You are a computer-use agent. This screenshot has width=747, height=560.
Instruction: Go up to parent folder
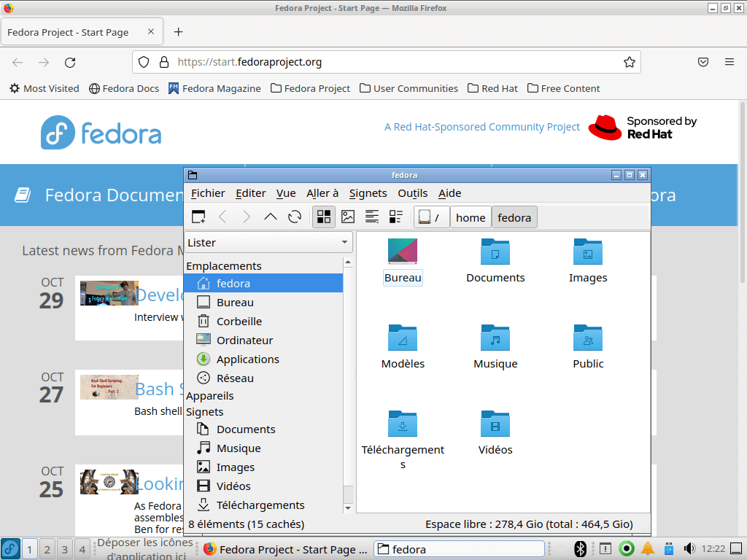click(x=270, y=217)
